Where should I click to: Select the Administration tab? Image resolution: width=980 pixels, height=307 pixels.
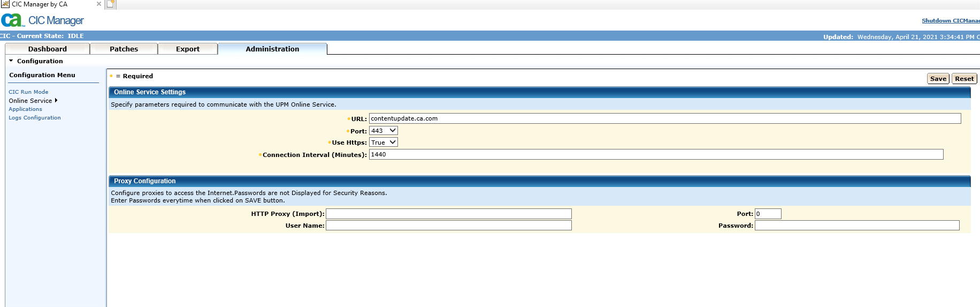coord(272,49)
